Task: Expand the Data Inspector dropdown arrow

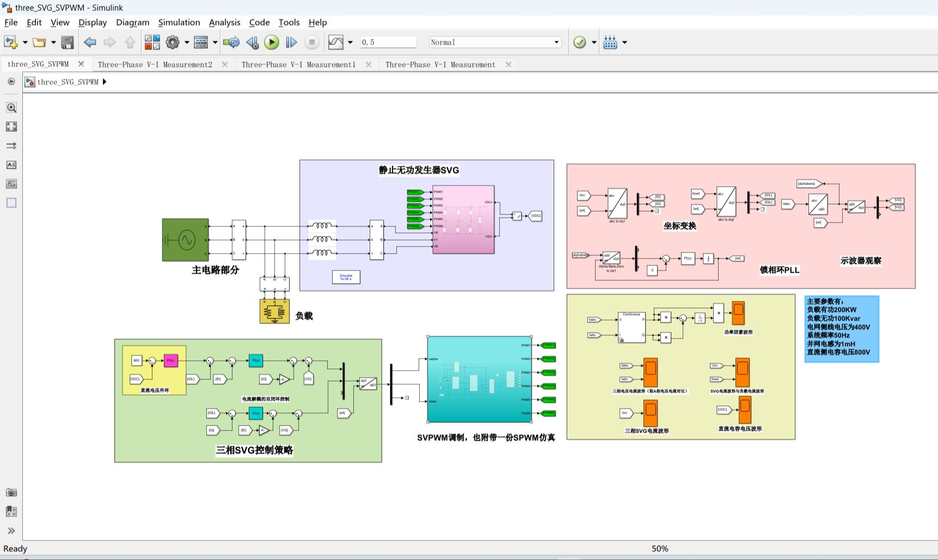Action: [350, 42]
